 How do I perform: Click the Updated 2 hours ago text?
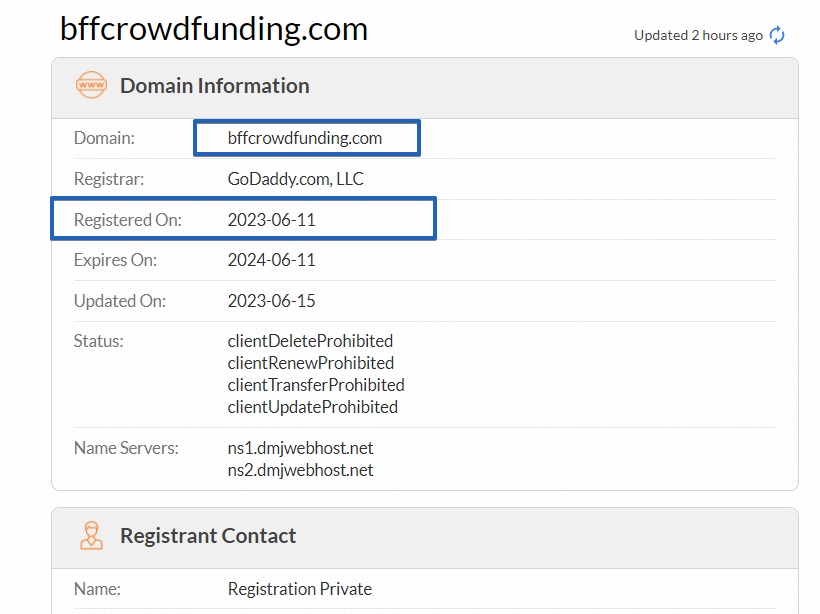[699, 36]
